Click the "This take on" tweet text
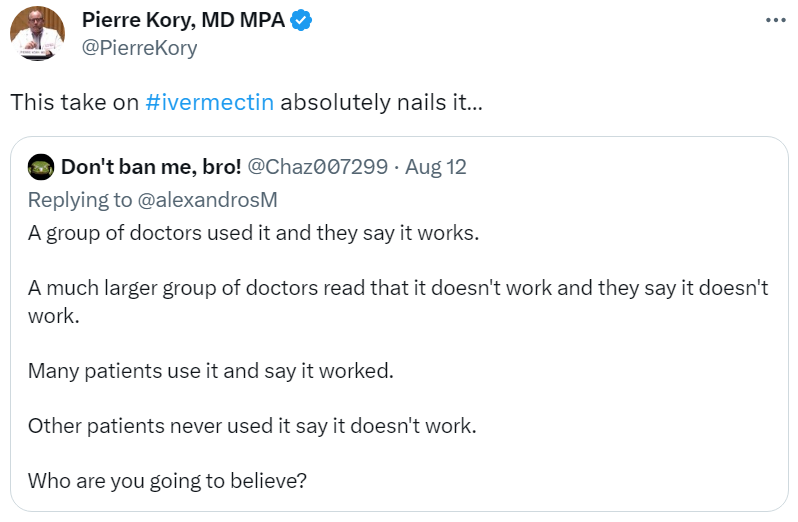The image size is (798, 522). click(x=74, y=103)
